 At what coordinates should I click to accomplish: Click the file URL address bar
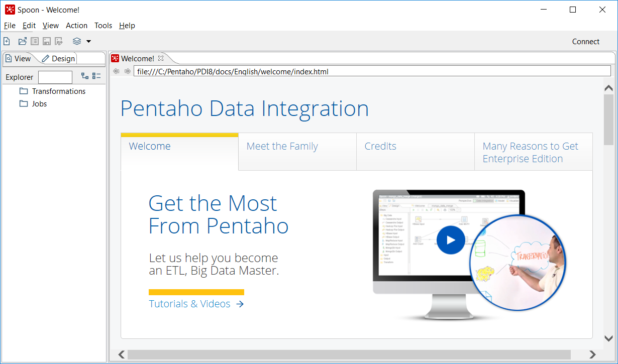pyautogui.click(x=373, y=71)
